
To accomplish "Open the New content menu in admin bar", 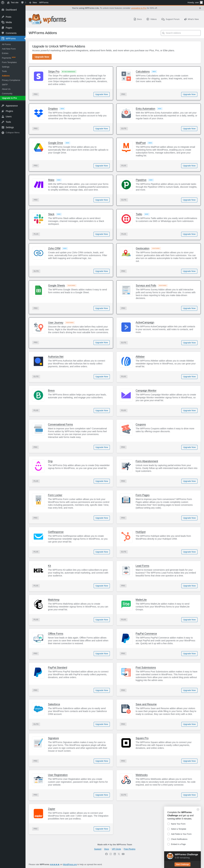I will [33, 2].
